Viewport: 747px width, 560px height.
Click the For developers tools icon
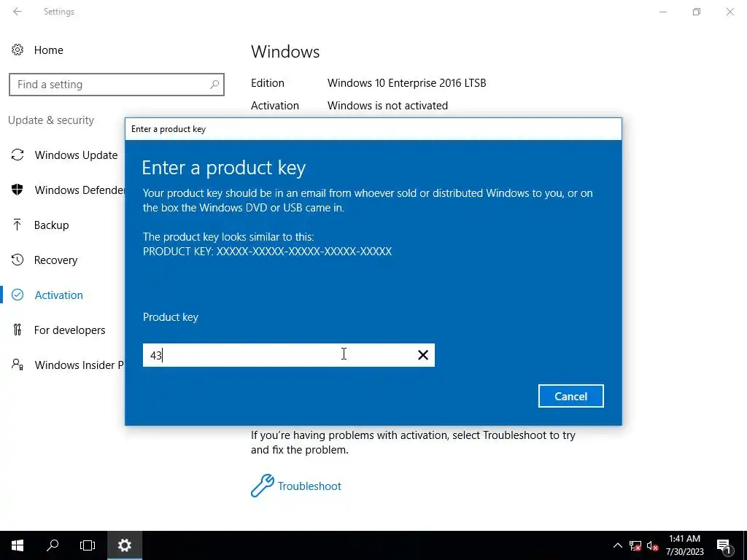18,330
